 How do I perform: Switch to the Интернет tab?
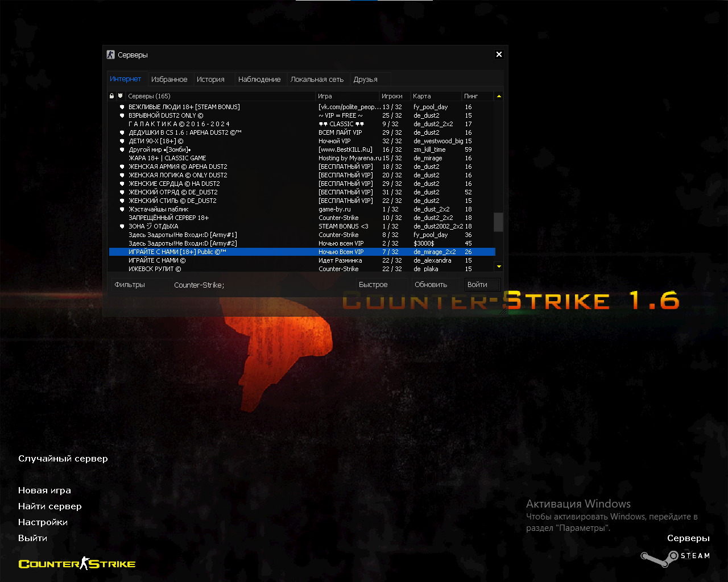[x=126, y=79]
